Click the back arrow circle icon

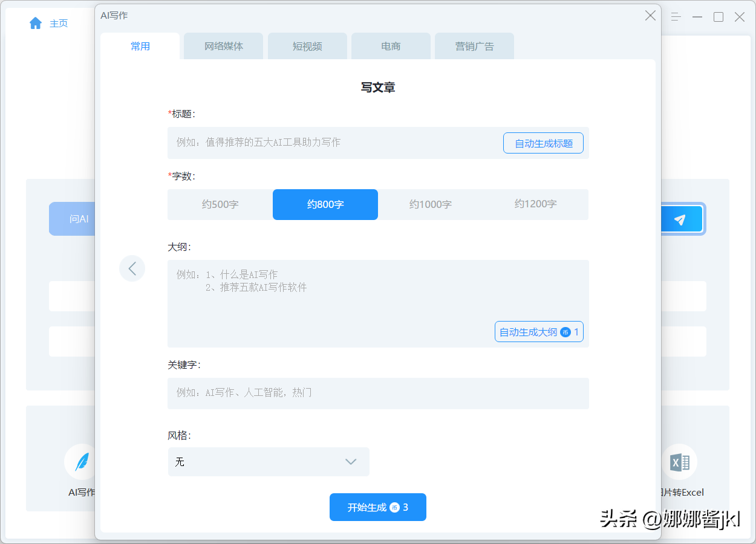click(x=132, y=268)
